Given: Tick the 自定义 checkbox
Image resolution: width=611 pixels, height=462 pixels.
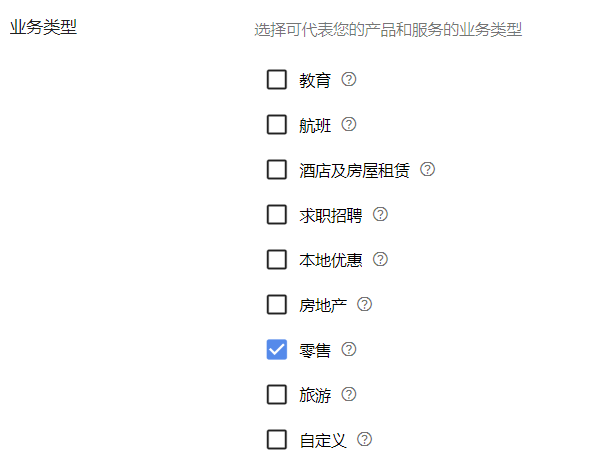Looking at the screenshot, I should pyautogui.click(x=277, y=439).
